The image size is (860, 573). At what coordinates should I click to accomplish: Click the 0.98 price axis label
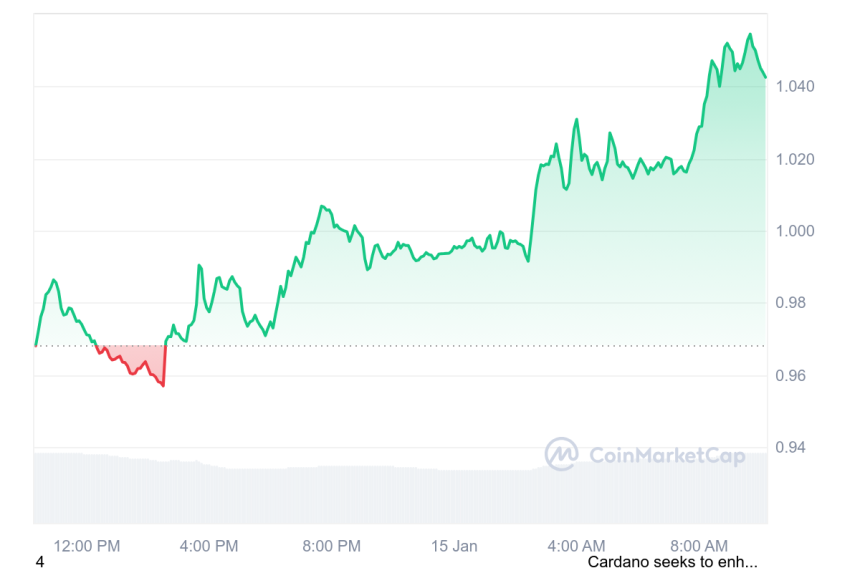[790, 303]
